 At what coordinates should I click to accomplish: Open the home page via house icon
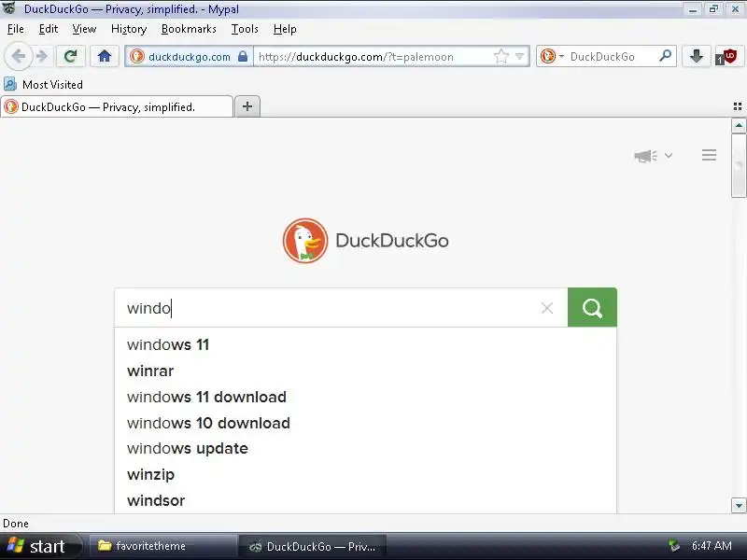coord(105,56)
